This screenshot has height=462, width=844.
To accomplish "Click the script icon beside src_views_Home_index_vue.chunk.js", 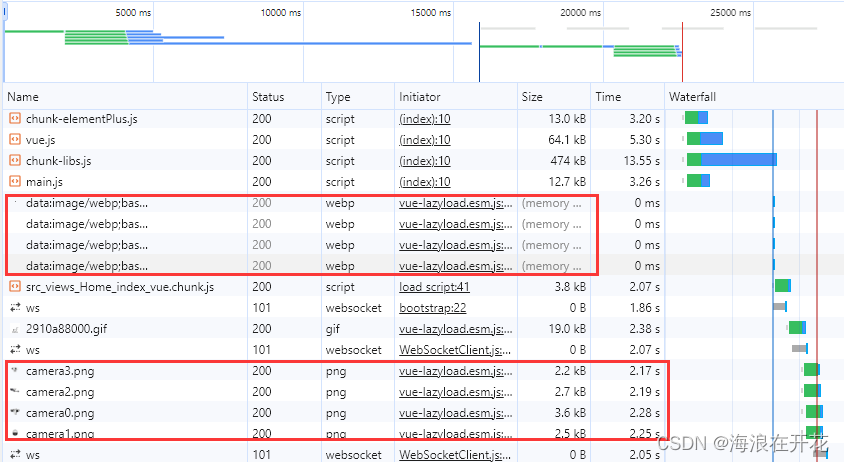I will coord(15,286).
